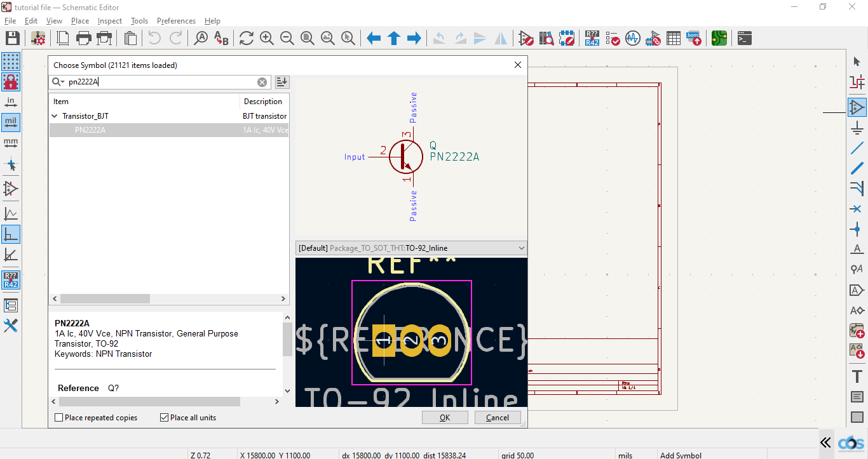Clear the pn2222A search text
Image resolution: width=868 pixels, height=459 pixels.
click(x=262, y=82)
